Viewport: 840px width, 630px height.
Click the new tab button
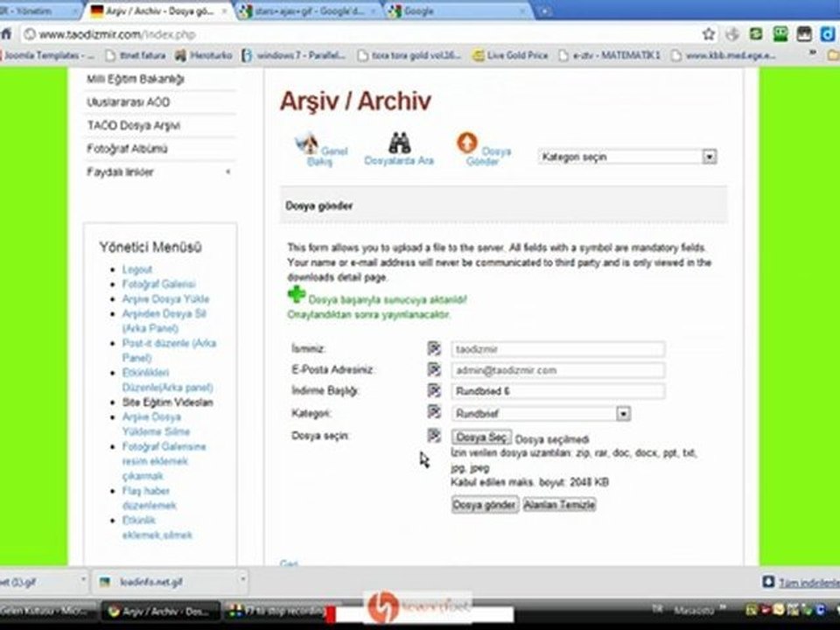(x=543, y=11)
